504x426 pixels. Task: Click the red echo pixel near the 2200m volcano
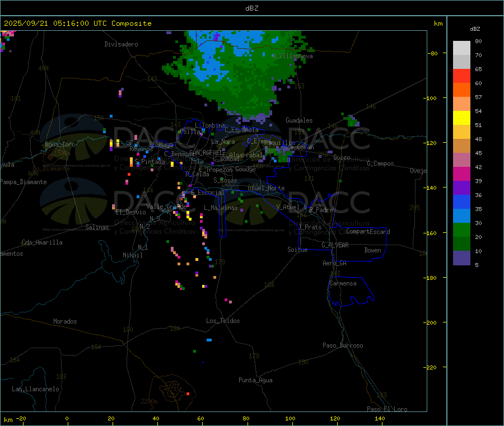(188, 394)
